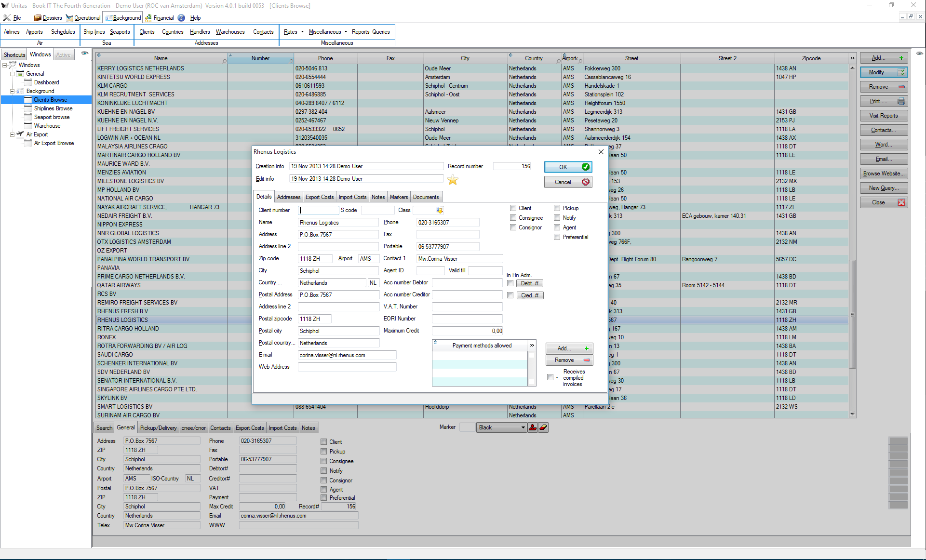Collapse the Windows tree root node

pyautogui.click(x=5, y=65)
